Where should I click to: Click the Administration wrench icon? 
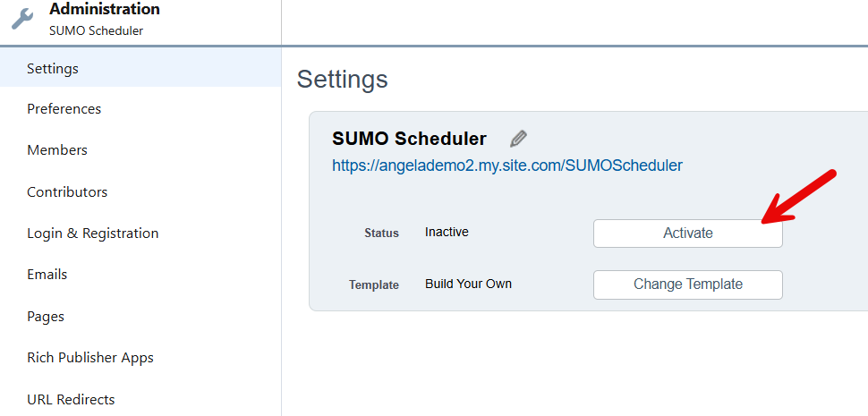coord(22,19)
